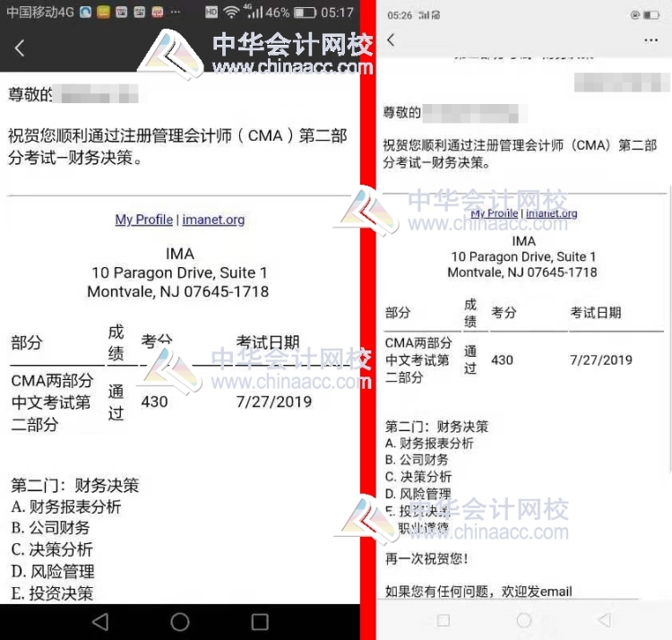Tap '10 Paragon Drive, Suite 1' in left phone
Image resolution: width=672 pixels, height=640 pixels.
[x=179, y=272]
